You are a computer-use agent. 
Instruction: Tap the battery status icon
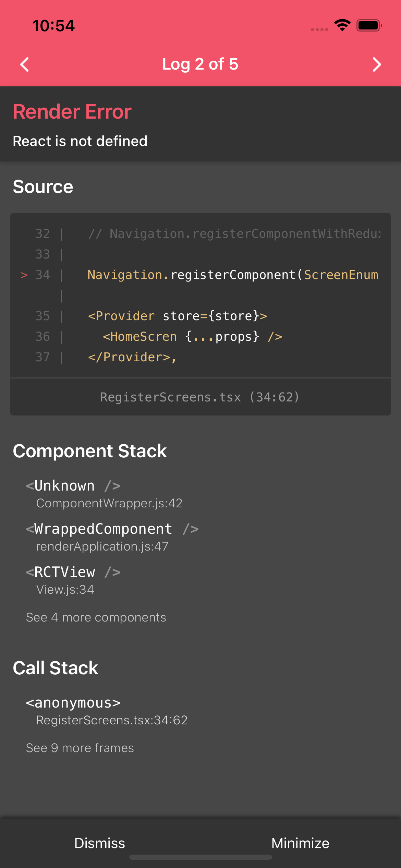[369, 25]
